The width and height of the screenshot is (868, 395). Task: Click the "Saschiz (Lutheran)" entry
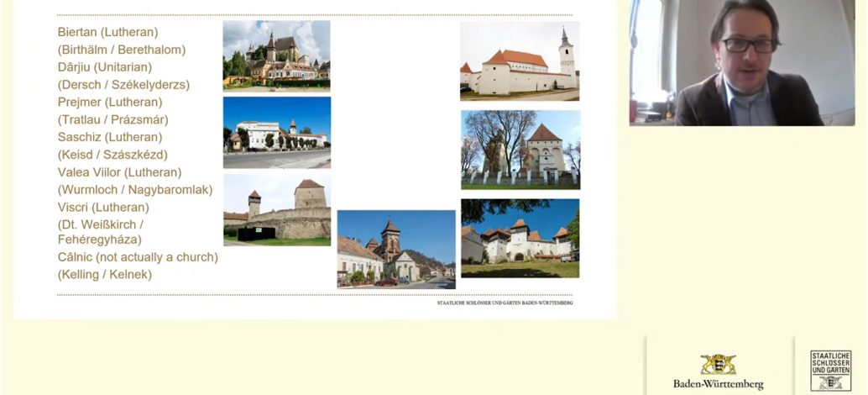point(109,137)
